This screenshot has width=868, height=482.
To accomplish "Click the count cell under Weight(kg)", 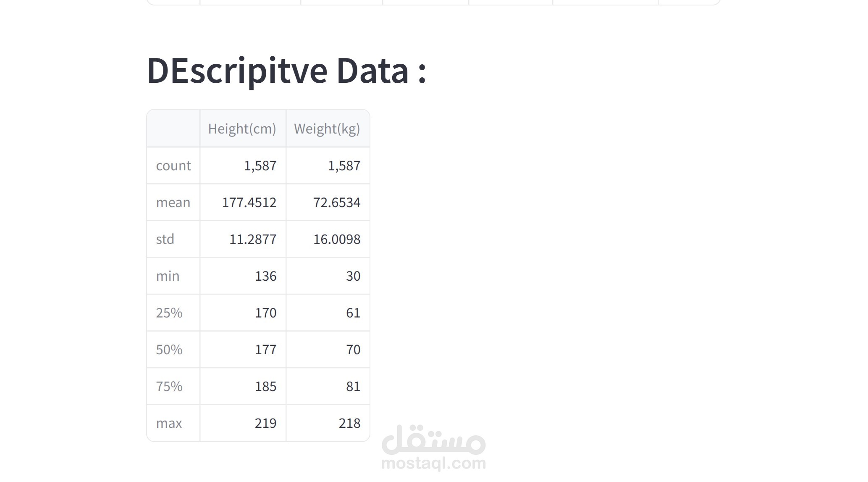I will pos(344,166).
